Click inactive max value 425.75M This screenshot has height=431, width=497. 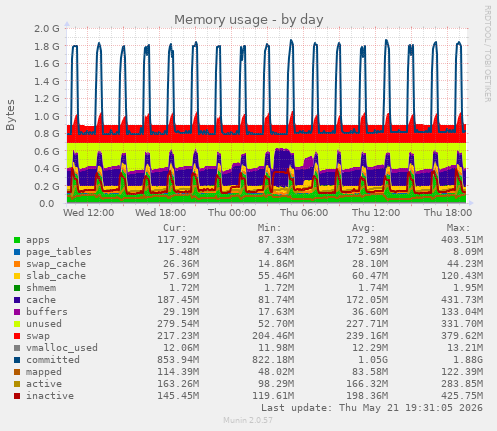pyautogui.click(x=462, y=396)
